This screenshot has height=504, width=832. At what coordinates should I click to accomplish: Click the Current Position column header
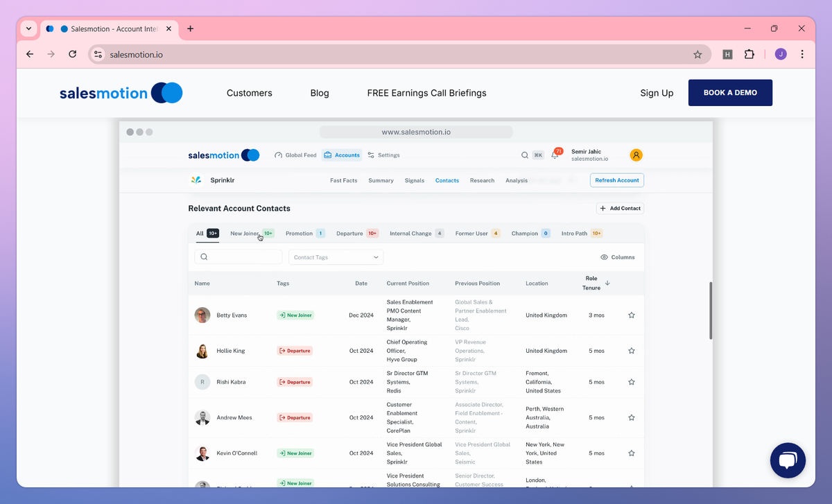coord(408,283)
